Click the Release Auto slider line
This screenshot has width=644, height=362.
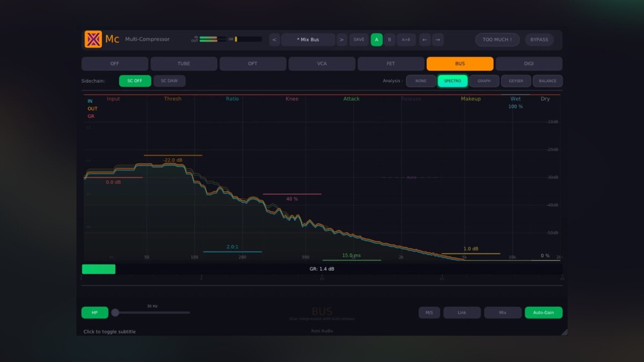click(412, 177)
